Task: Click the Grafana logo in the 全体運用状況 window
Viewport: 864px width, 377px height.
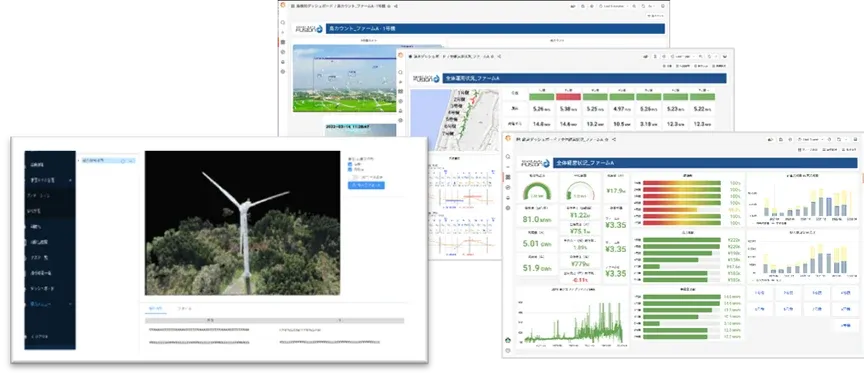Action: (401, 56)
